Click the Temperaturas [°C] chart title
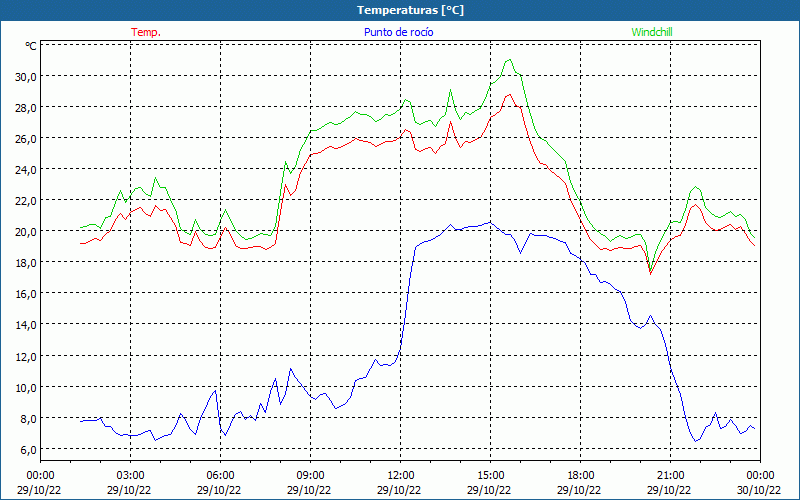This screenshot has width=800, height=500. point(410,10)
